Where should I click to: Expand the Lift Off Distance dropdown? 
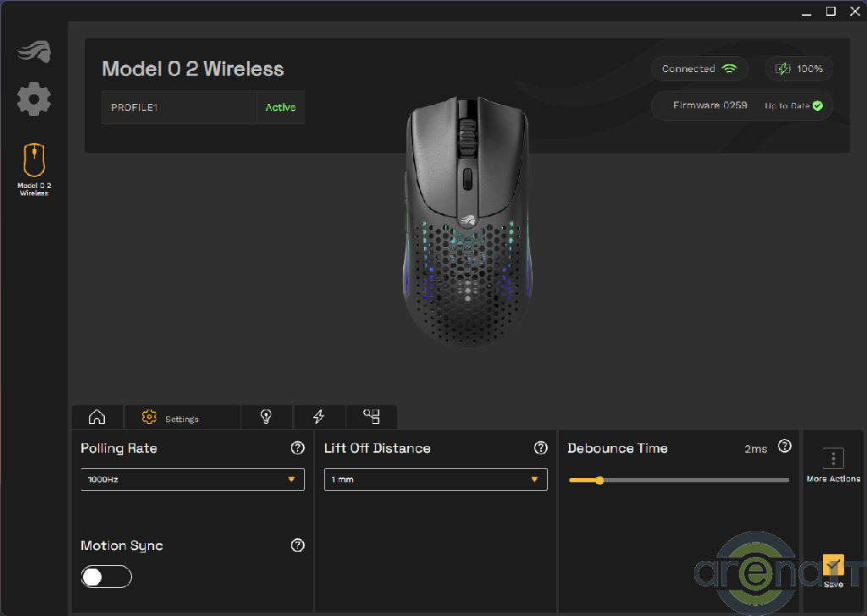435,479
